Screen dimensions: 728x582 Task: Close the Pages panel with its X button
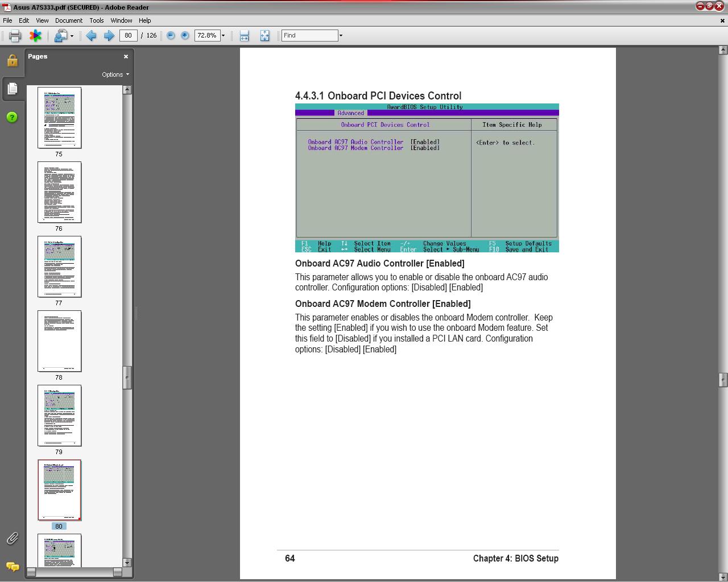click(126, 56)
